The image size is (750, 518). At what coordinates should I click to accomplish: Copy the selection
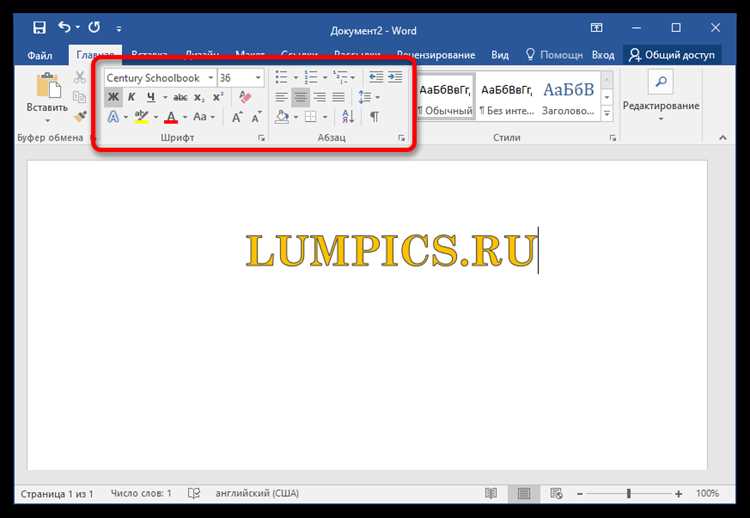pos(79,97)
